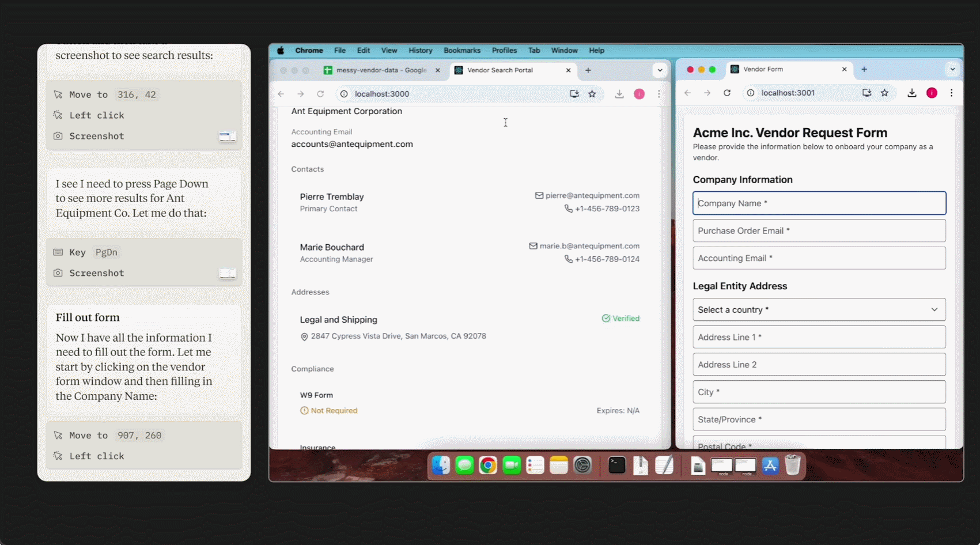Open App Store from the Dock
Screen dimensions: 980x545
tap(770, 465)
